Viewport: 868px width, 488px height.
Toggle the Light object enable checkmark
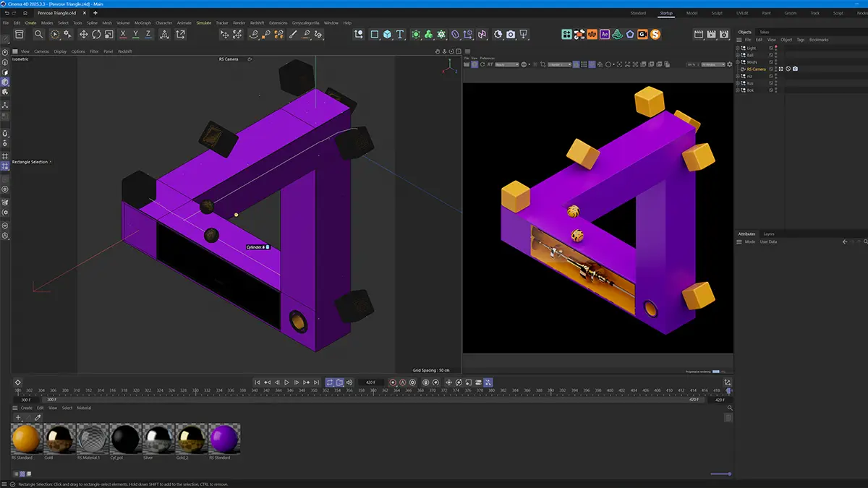coord(771,48)
